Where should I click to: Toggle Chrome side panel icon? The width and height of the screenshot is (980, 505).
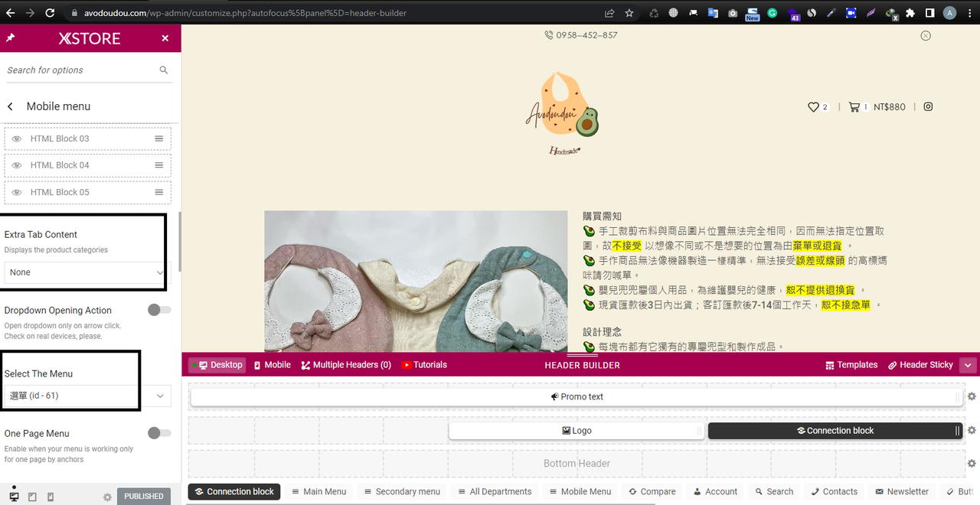pyautogui.click(x=929, y=13)
